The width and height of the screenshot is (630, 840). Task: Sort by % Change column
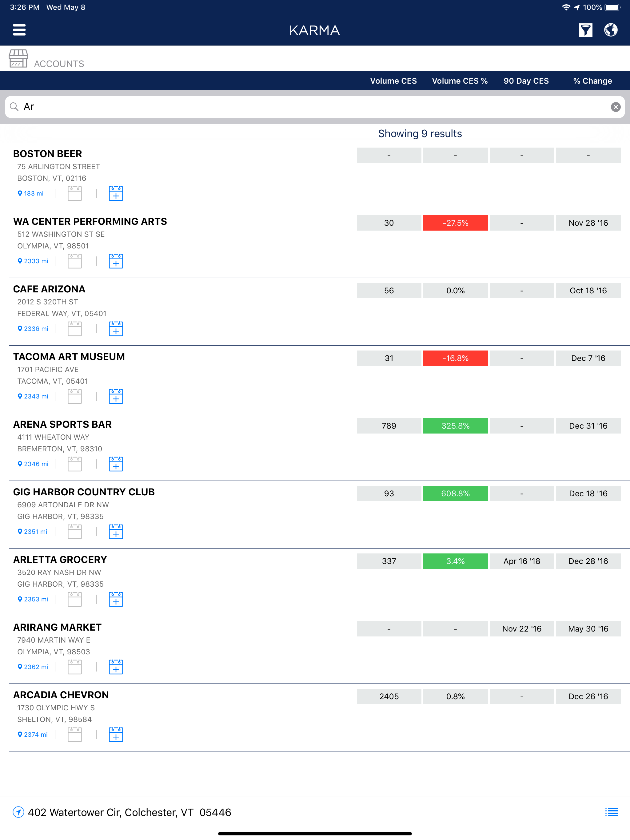click(x=592, y=81)
